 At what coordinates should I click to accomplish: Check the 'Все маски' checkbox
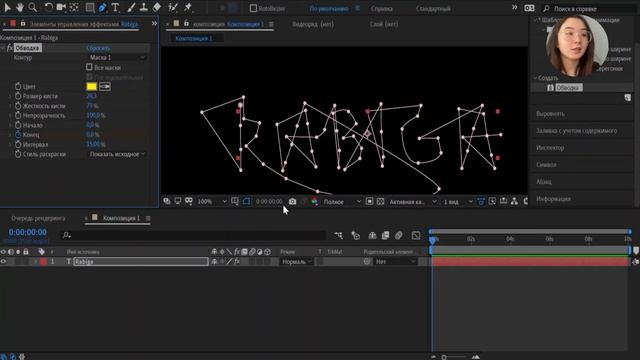click(89, 67)
